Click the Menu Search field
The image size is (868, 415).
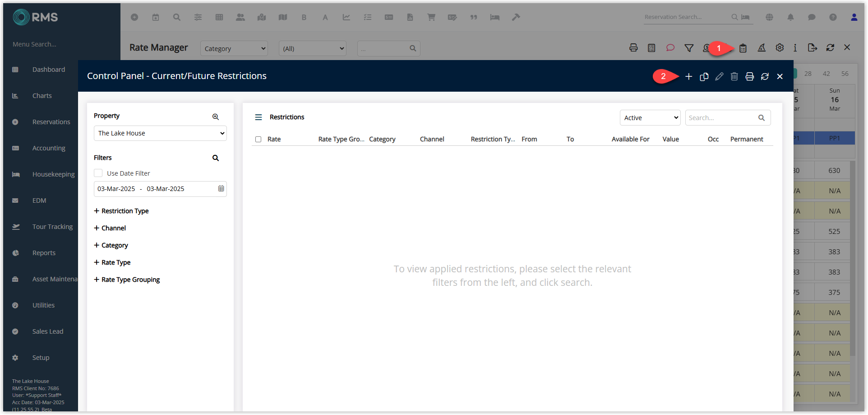tap(35, 44)
